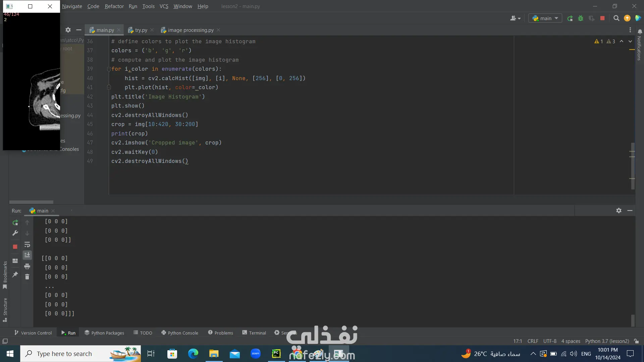Image resolution: width=644 pixels, height=362 pixels.
Task: Toggle scroll to end in Run console
Action: tap(27, 255)
